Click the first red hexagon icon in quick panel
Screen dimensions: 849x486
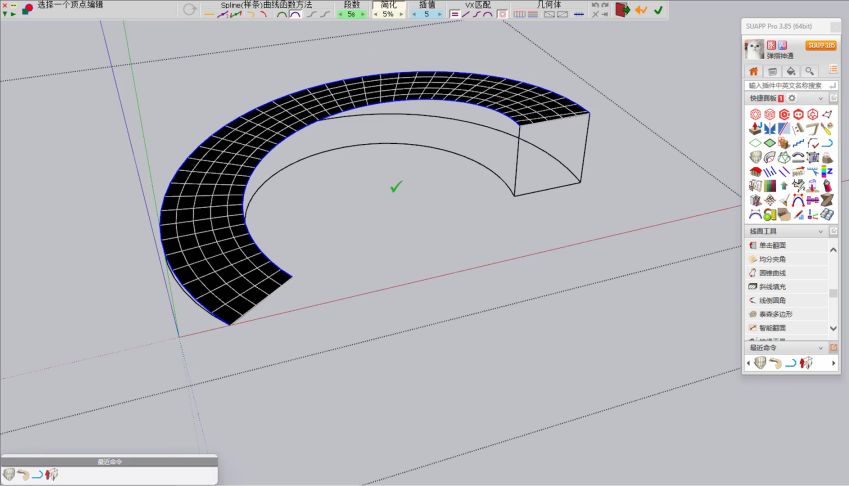[x=755, y=114]
